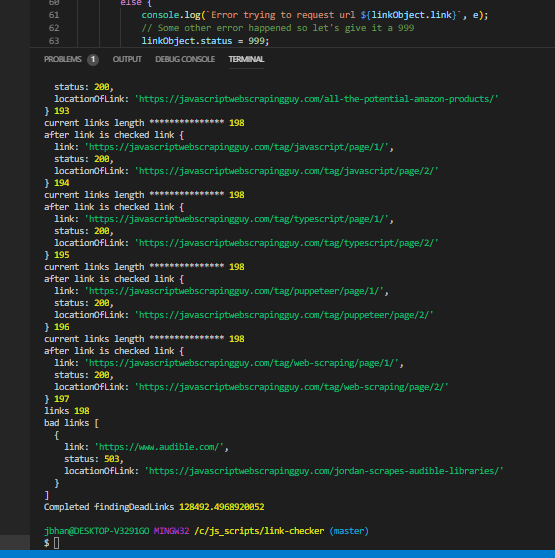Open the tag/javascript/page/2 location link
The width and height of the screenshot is (555, 558).
(x=286, y=171)
